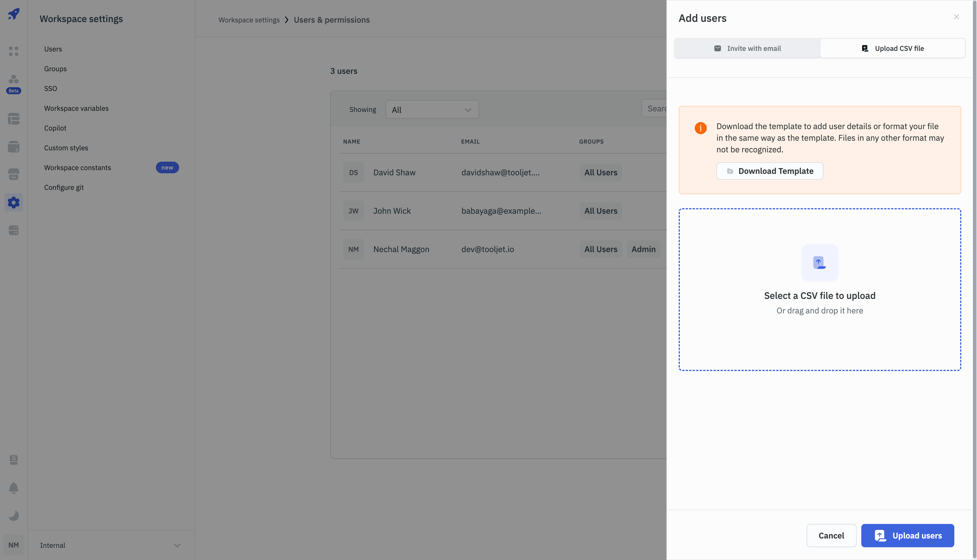Close the Add users panel
Viewport: 977px width, 560px height.
coord(956,17)
